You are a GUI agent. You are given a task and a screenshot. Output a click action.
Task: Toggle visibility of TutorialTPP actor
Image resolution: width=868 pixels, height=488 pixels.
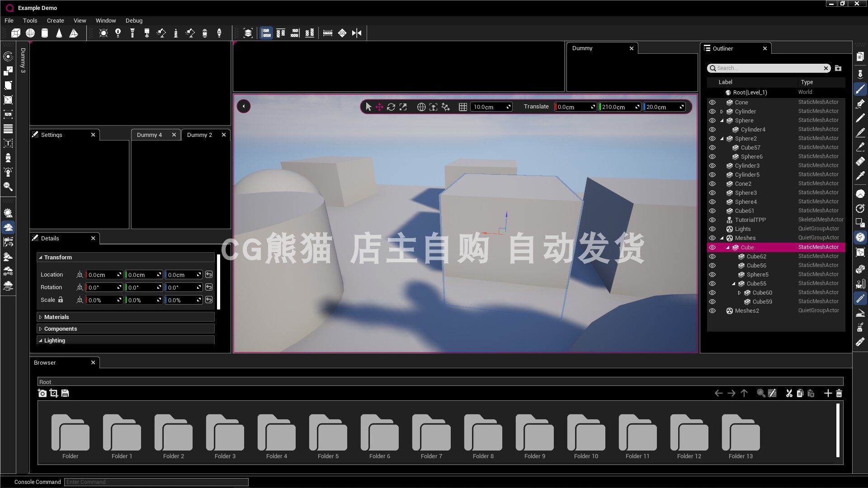click(x=712, y=220)
